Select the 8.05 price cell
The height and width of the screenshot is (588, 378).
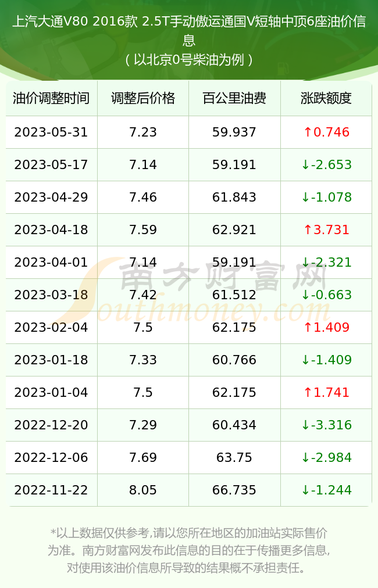tap(143, 490)
